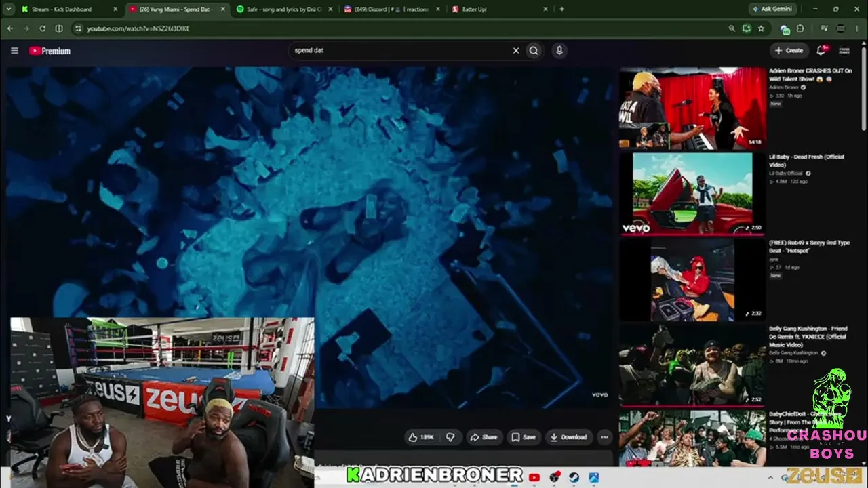The width and height of the screenshot is (868, 488).
Task: Switch to the Safe song and lyrics tab
Action: coord(283,9)
